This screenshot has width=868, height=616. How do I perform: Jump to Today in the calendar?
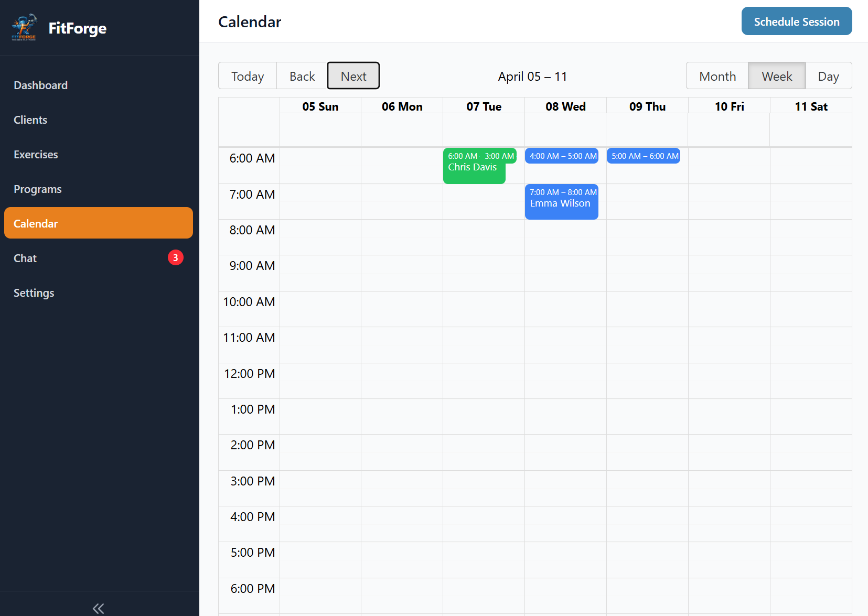pos(247,75)
